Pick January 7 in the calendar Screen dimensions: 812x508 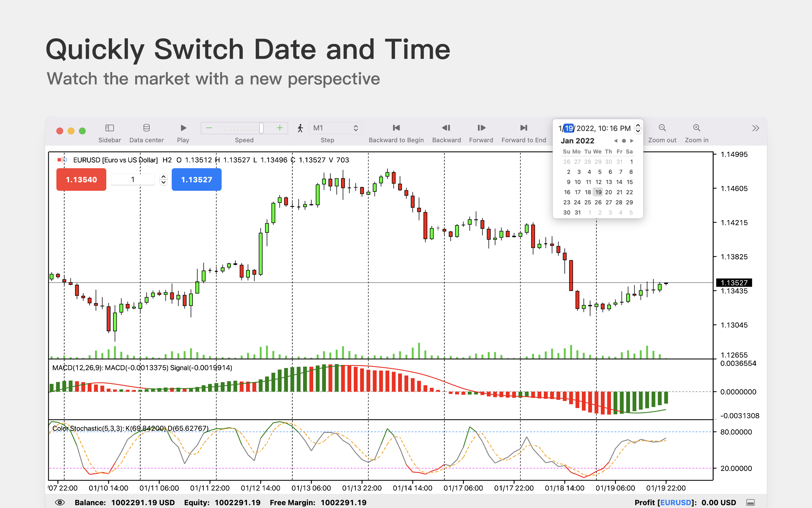tap(621, 172)
